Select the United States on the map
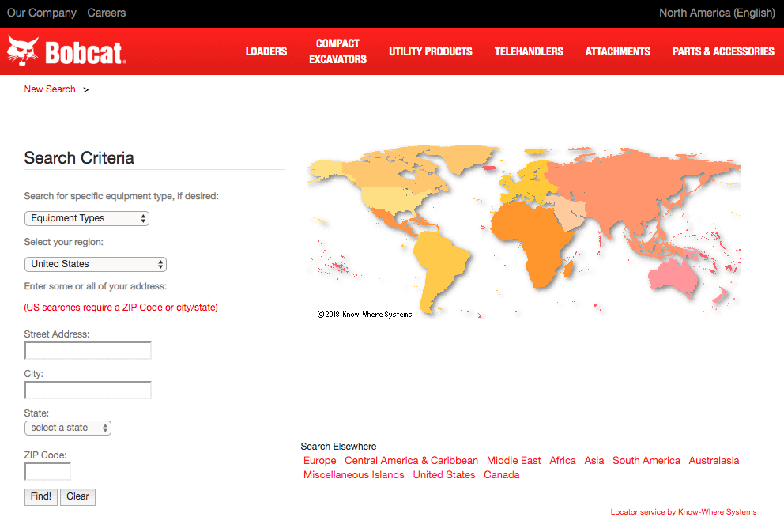The height and width of the screenshot is (532, 784). 393,199
